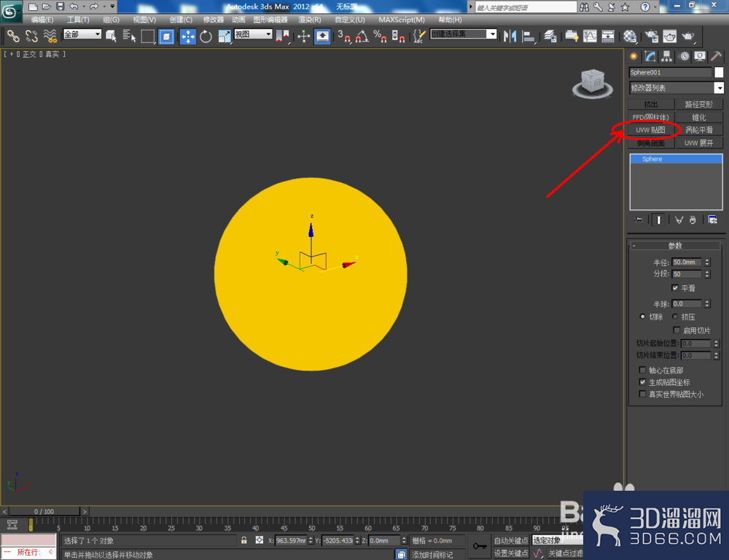Activate the Select Object tool
The height and width of the screenshot is (560, 729).
[x=111, y=36]
